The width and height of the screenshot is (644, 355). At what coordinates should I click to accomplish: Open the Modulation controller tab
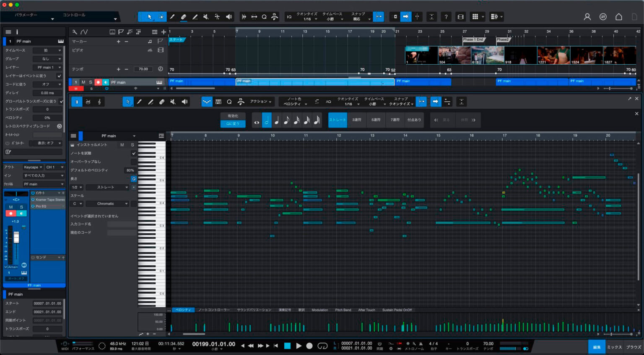pyautogui.click(x=319, y=310)
